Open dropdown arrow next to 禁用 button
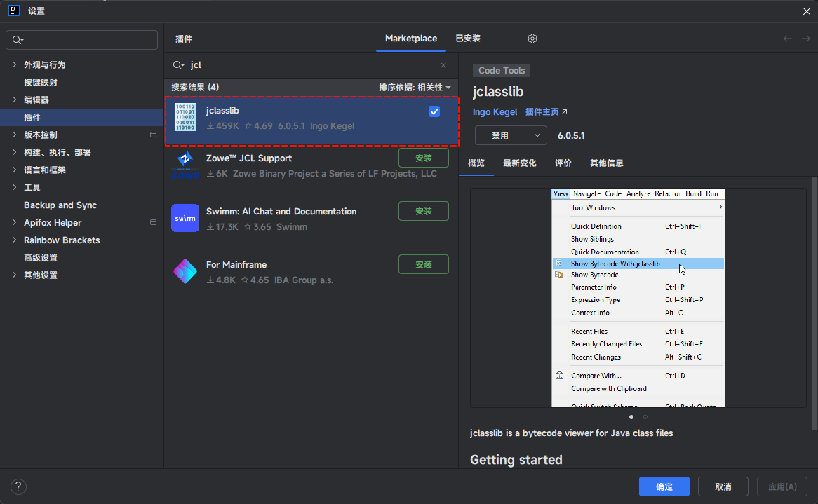Viewport: 818px width, 504px height. [x=537, y=135]
